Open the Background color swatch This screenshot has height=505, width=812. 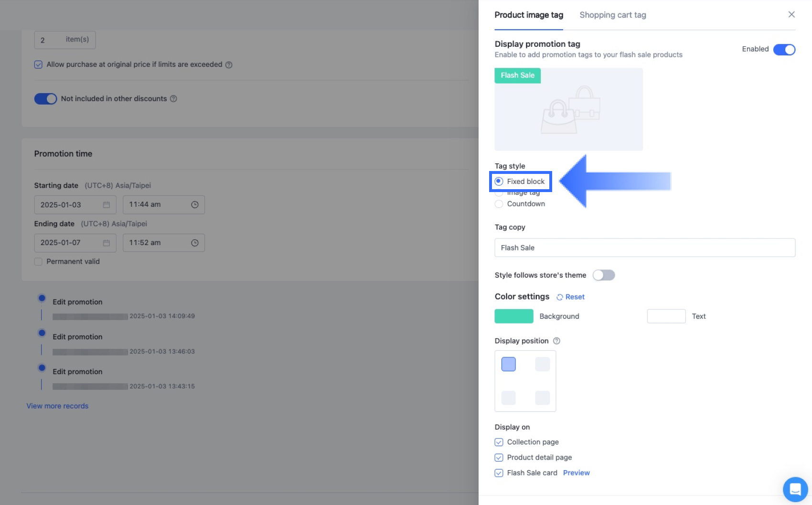(514, 316)
